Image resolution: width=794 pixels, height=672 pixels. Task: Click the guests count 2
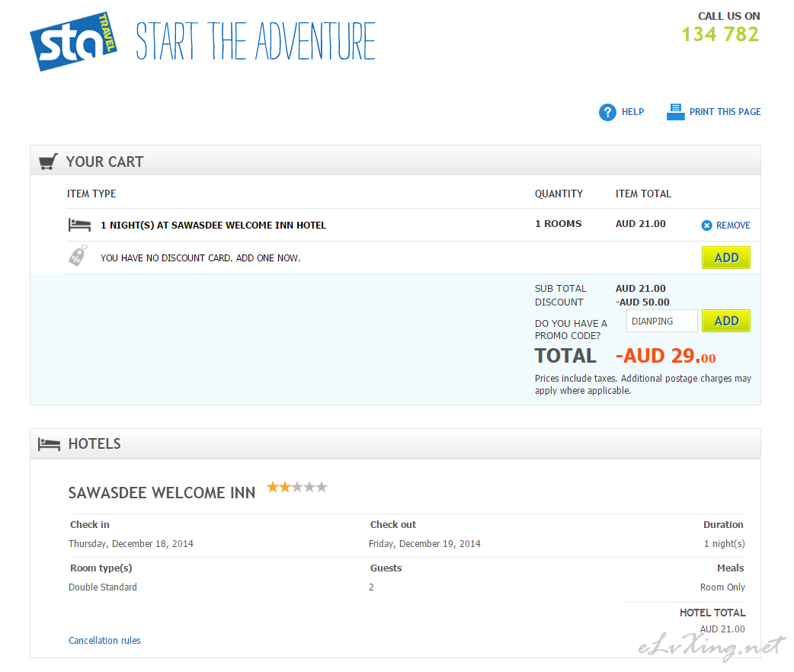[371, 587]
